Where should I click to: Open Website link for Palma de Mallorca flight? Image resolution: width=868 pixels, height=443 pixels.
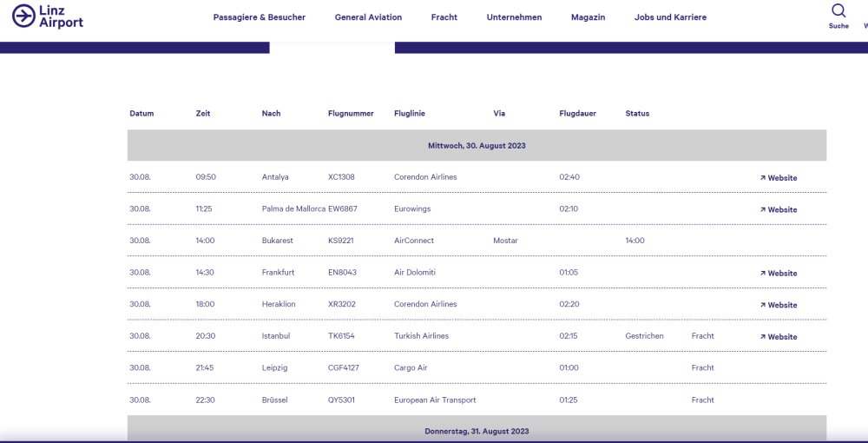click(x=779, y=209)
